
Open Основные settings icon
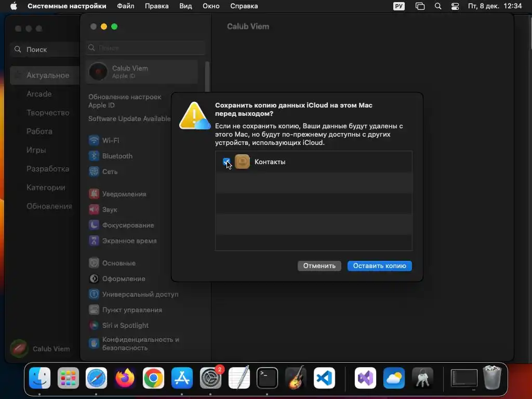pyautogui.click(x=94, y=263)
